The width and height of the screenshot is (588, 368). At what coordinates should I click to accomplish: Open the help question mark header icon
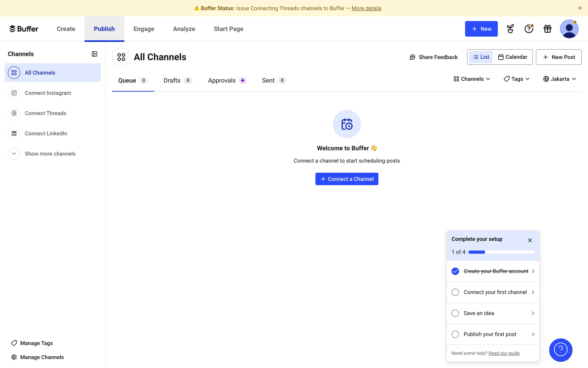pyautogui.click(x=529, y=29)
